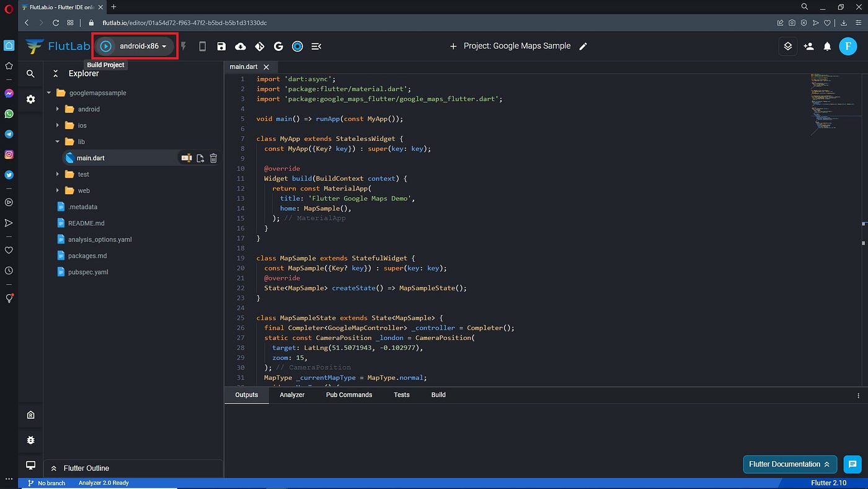Open bottom panel three-dot menu
Image resolution: width=868 pixels, height=489 pixels.
[859, 395]
